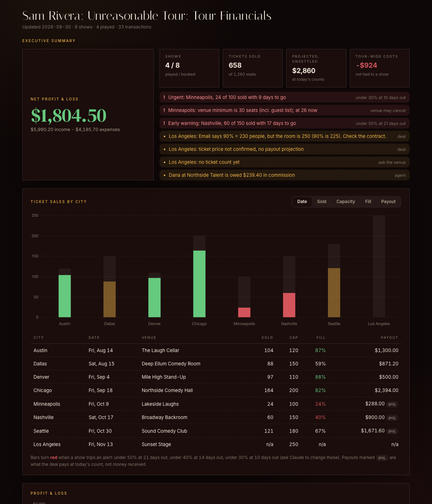The height and width of the screenshot is (504, 432).
Task: Click the VENUE column header
Action: click(x=149, y=338)
